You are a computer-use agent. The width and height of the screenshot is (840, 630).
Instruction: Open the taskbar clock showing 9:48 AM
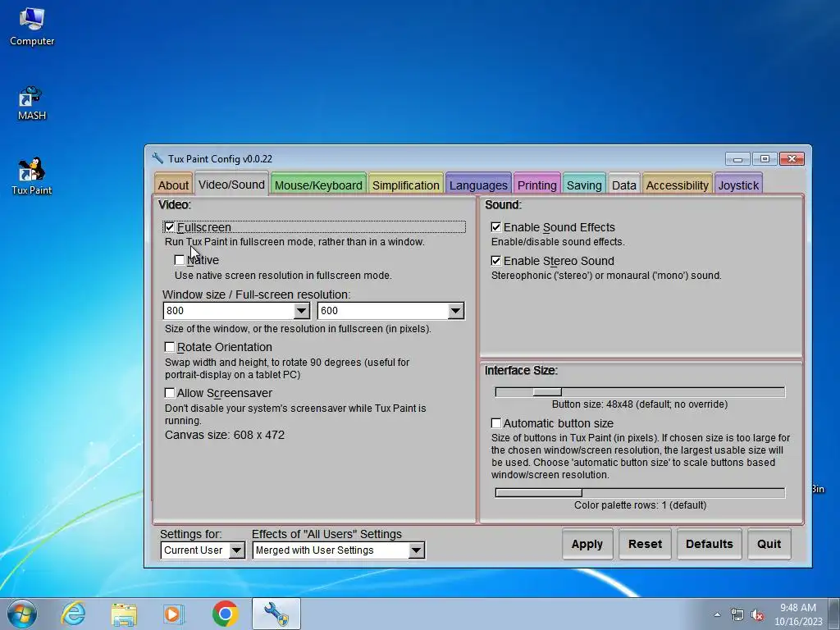[x=797, y=614]
